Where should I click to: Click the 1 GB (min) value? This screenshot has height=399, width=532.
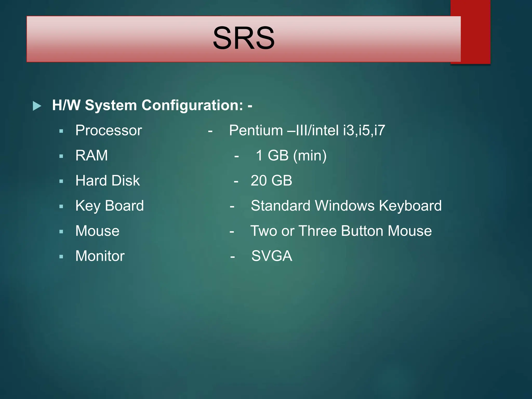[291, 155]
